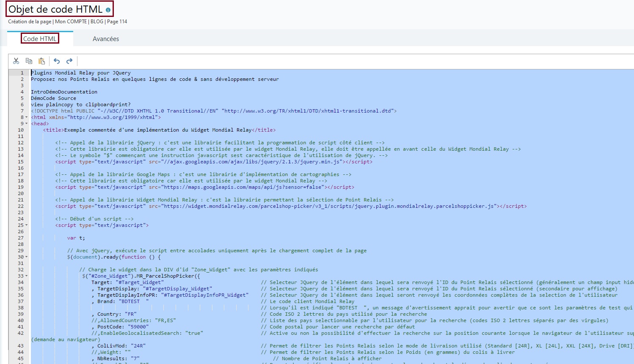Image resolution: width=634 pixels, height=364 pixels.
Task: Fold the MR_ParcelShopPicker block at line 33
Action: 27,276
